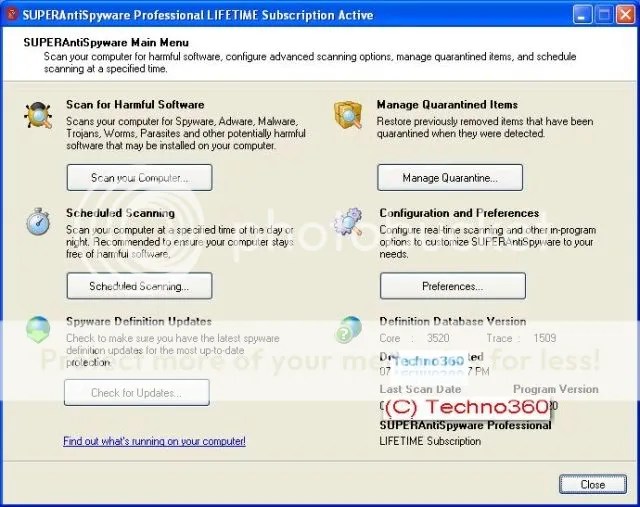Click the bug magnifier Scan for Harmful Software icon
Viewport: 640px width, 507px height.
(x=38, y=115)
